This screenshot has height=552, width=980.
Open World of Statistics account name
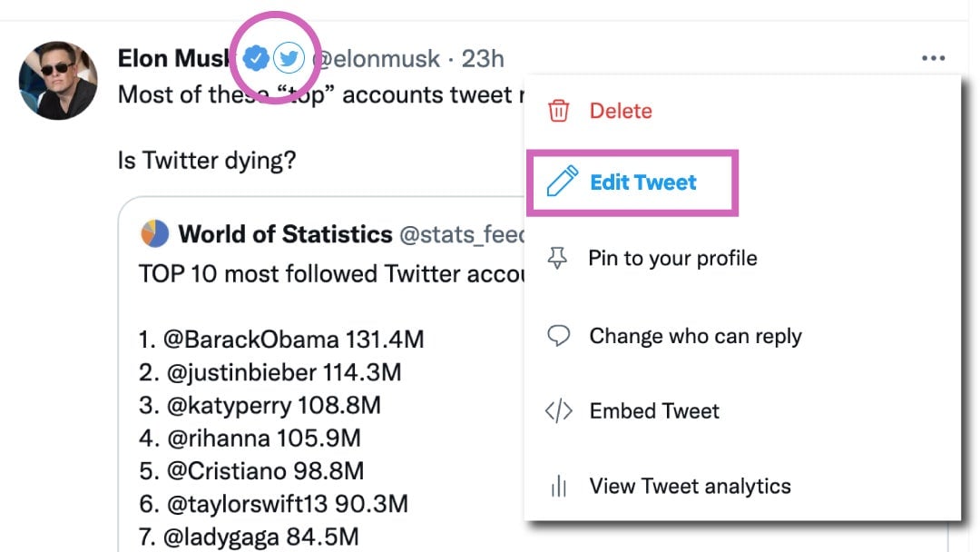[x=285, y=234]
